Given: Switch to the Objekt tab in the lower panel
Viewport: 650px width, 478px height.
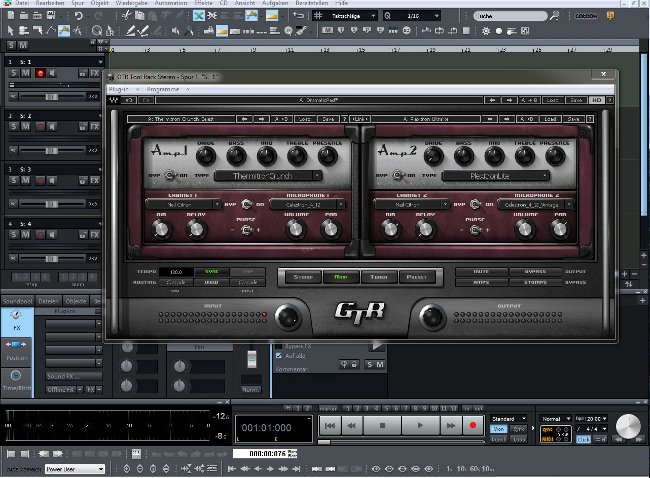Looking at the screenshot, I should (x=75, y=301).
